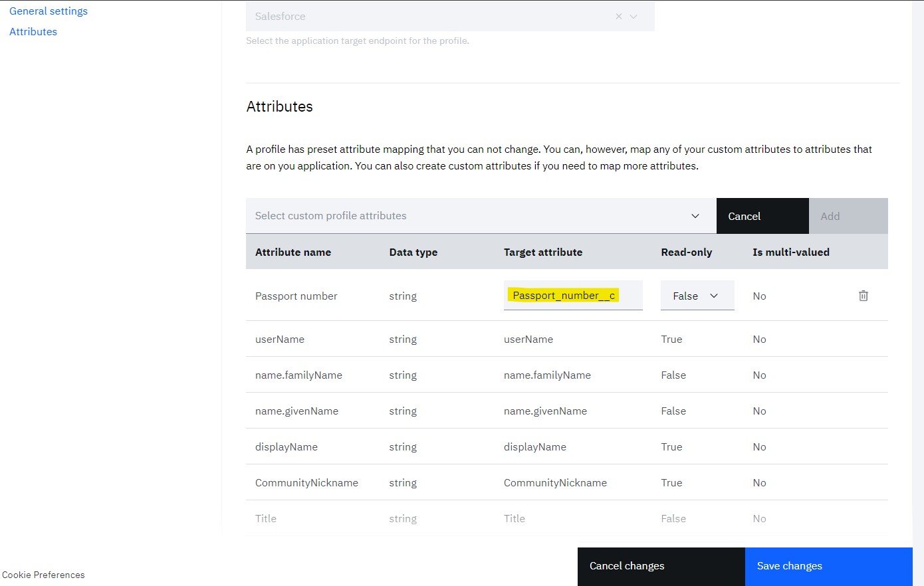924x586 pixels.
Task: Select the Passport number attribute name
Action: pyautogui.click(x=296, y=296)
